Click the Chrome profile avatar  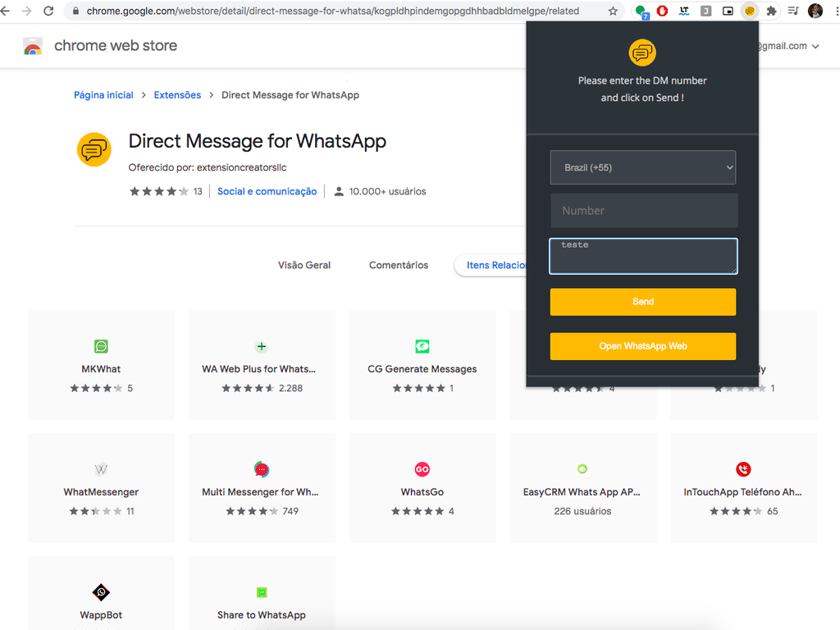click(815, 11)
